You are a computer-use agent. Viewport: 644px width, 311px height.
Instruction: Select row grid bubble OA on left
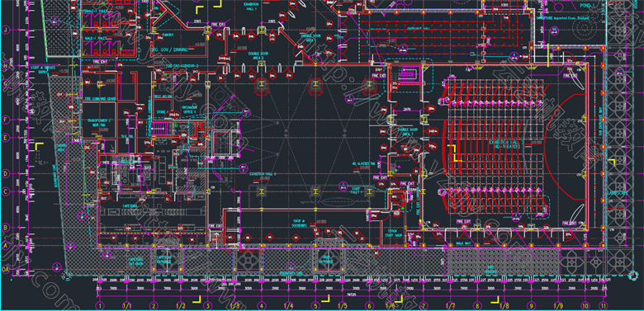tap(6, 269)
